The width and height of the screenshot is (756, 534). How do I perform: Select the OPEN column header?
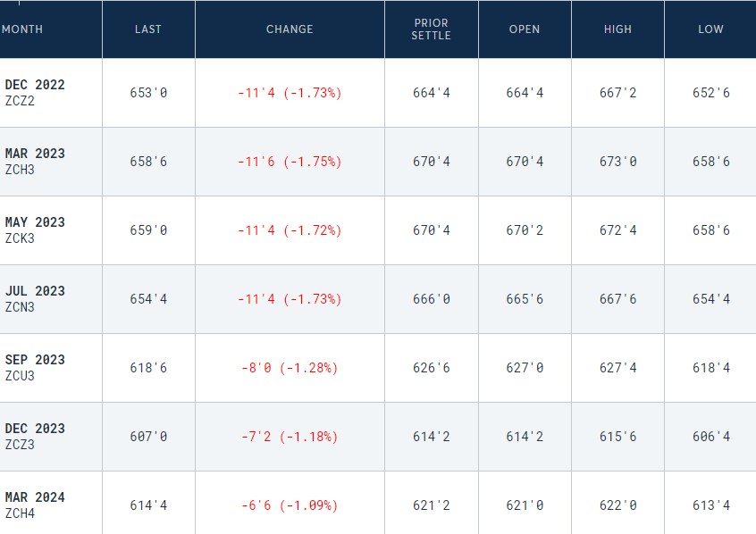pos(525,29)
